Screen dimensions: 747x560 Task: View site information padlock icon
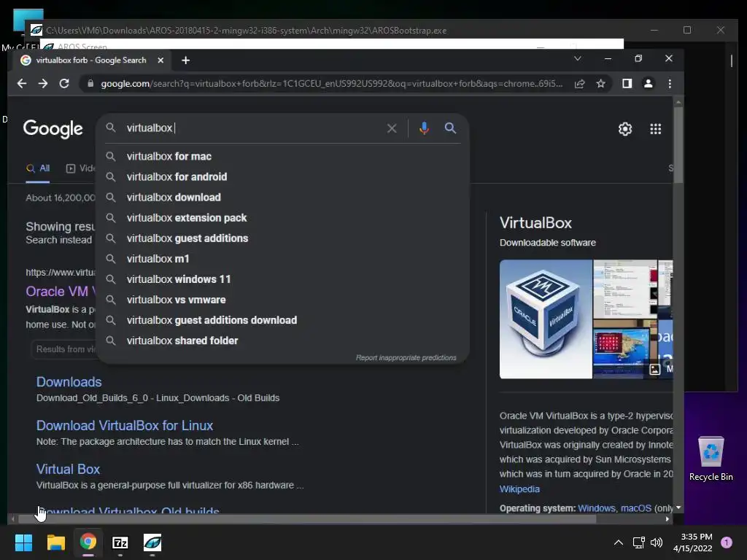[90, 84]
